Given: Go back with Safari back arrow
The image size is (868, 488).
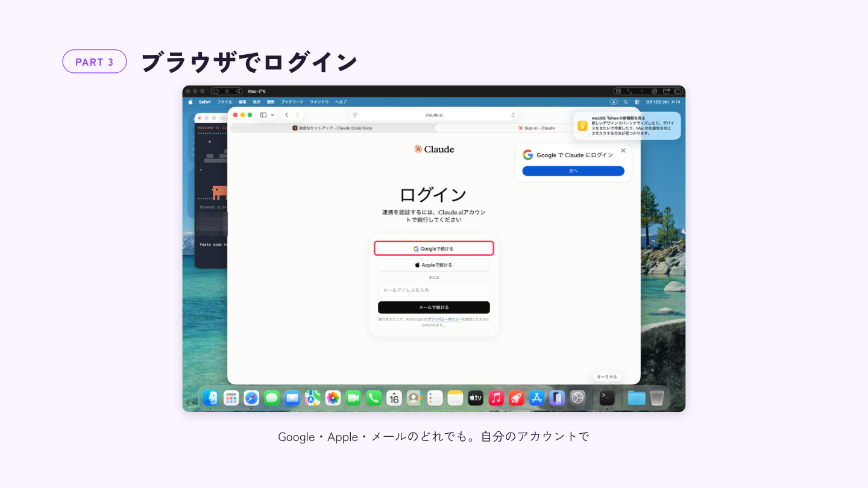Looking at the screenshot, I should [x=286, y=114].
